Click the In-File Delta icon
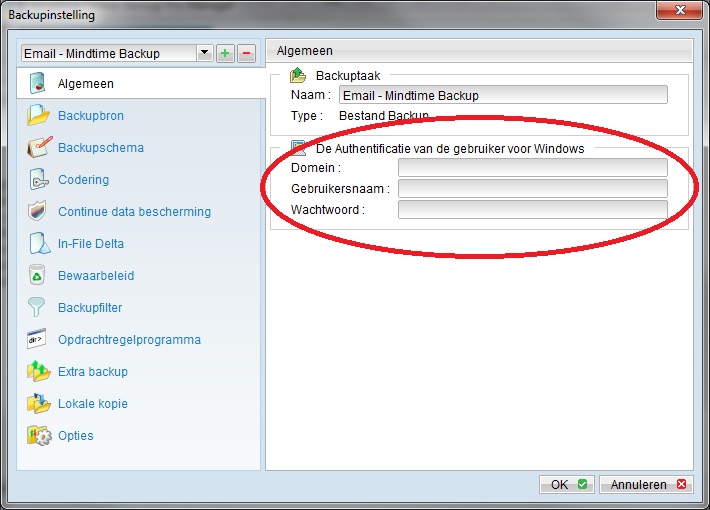 tap(39, 243)
